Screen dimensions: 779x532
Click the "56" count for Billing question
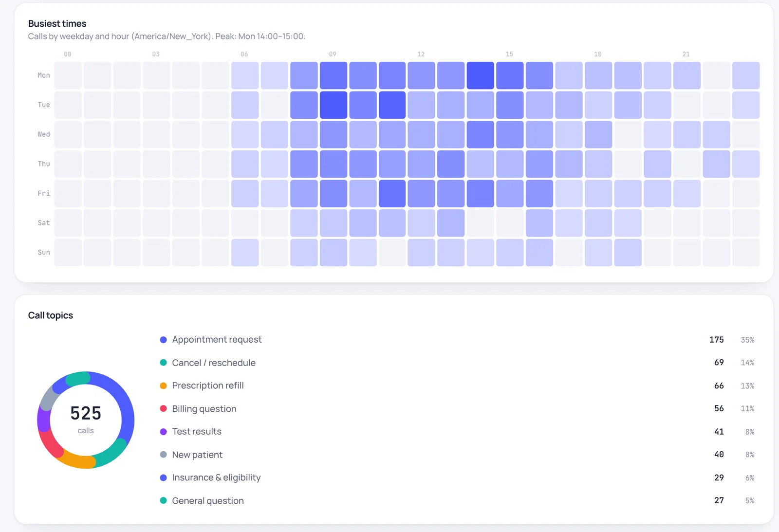click(719, 408)
